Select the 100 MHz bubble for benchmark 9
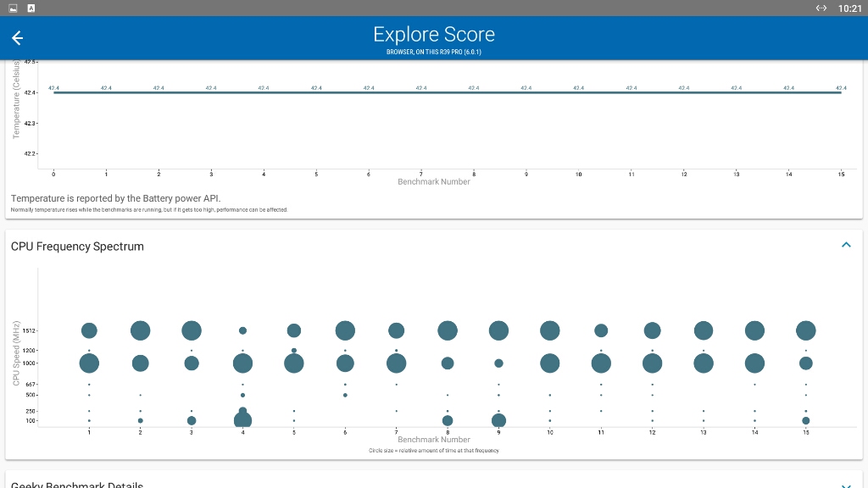The image size is (868, 488). coord(498,420)
